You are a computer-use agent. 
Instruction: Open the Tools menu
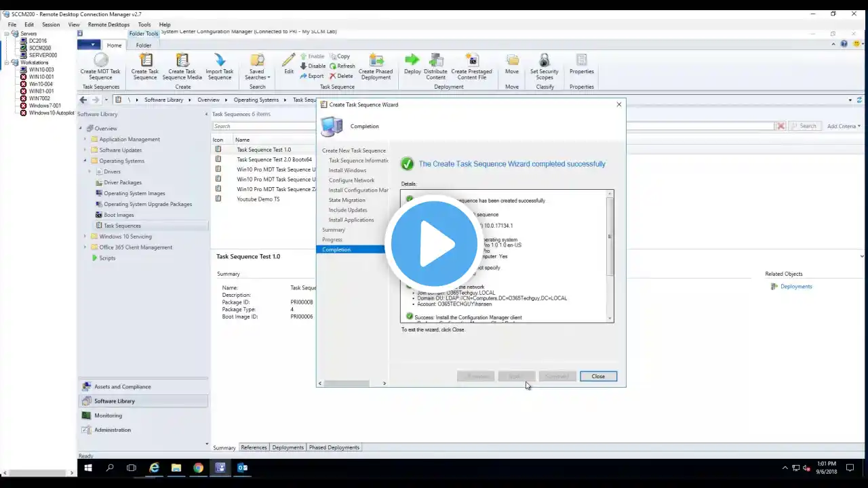(144, 24)
